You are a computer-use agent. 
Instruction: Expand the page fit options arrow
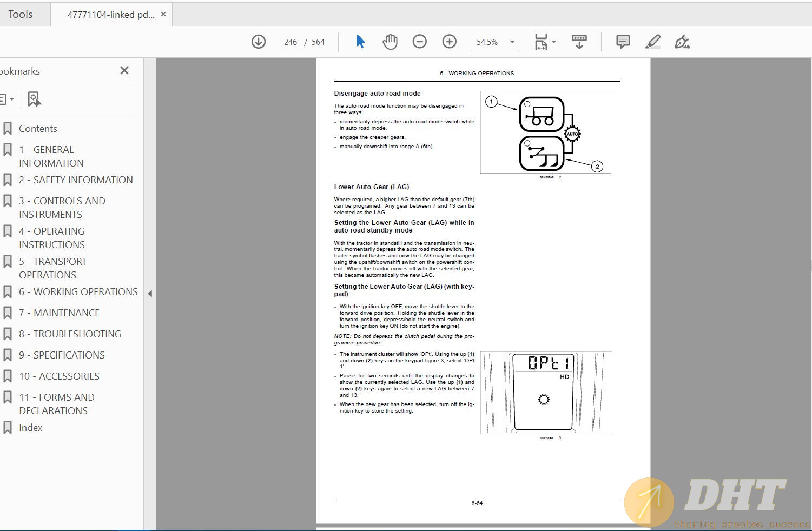coord(554,42)
